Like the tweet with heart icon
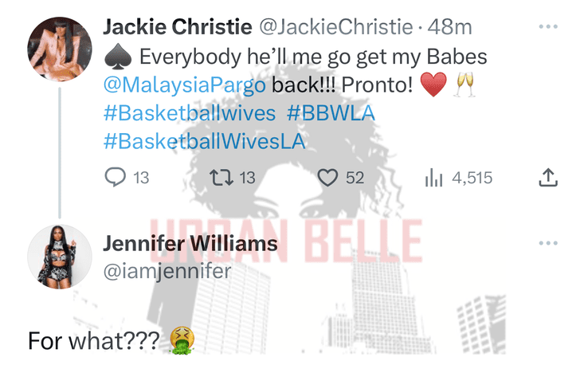Screen dimensions: 588x373 327,178
